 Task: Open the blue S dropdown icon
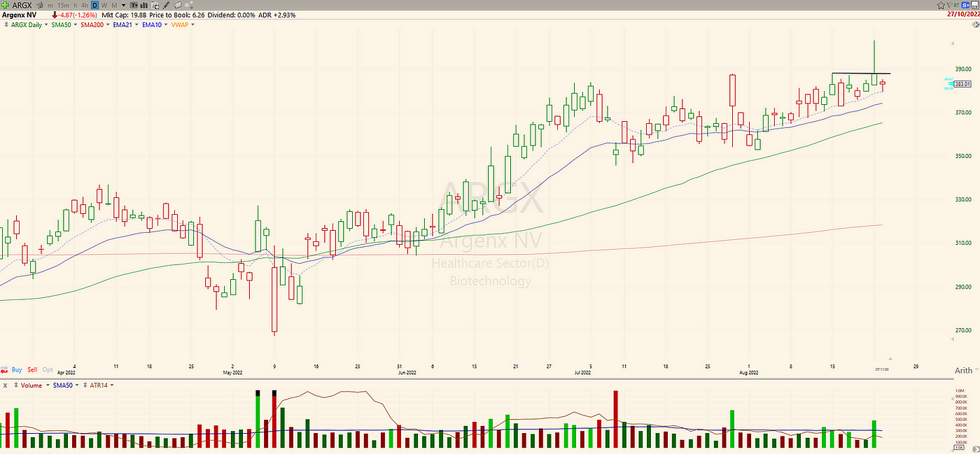(965, 5)
